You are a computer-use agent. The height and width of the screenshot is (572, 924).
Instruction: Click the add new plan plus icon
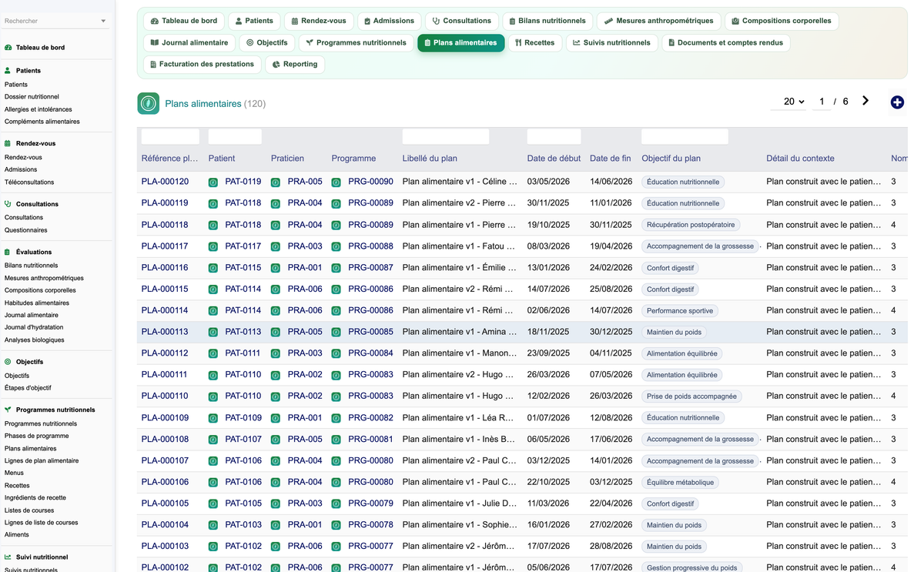click(897, 102)
